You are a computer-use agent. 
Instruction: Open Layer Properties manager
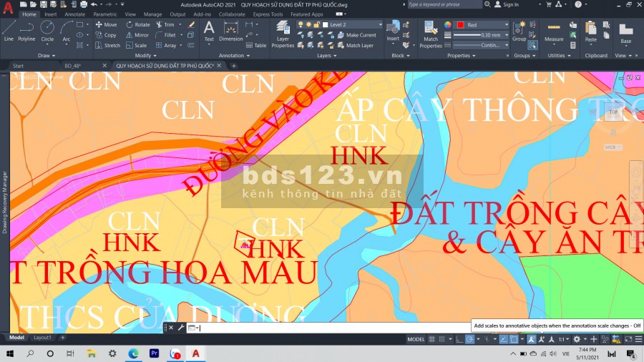coord(283,34)
